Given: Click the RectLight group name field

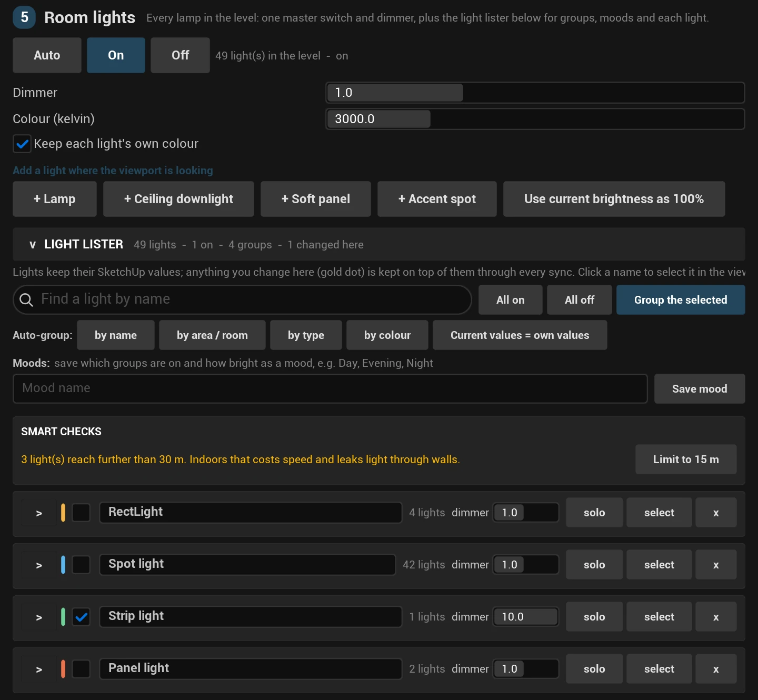Looking at the screenshot, I should (251, 513).
